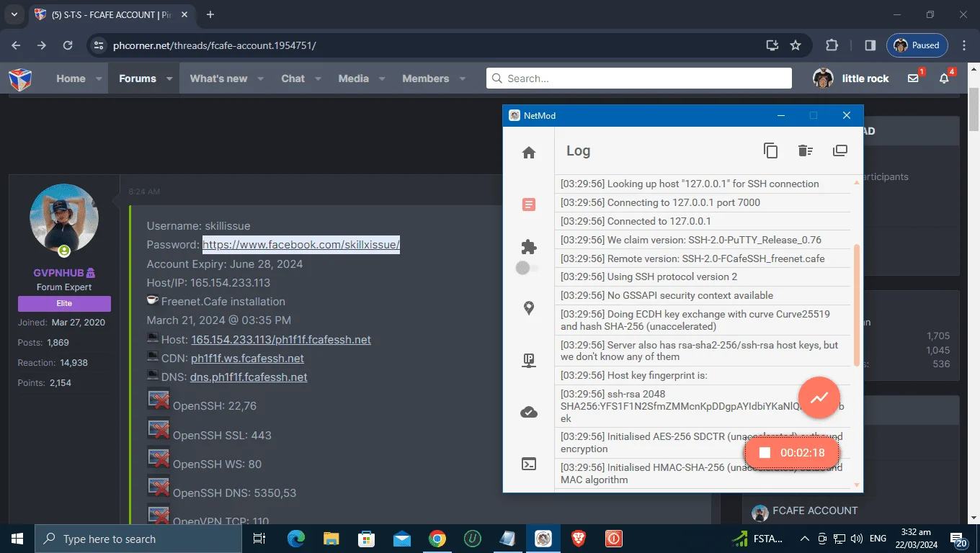This screenshot has width=980, height=553.
Task: Click the install app icon in address bar
Action: click(x=772, y=45)
